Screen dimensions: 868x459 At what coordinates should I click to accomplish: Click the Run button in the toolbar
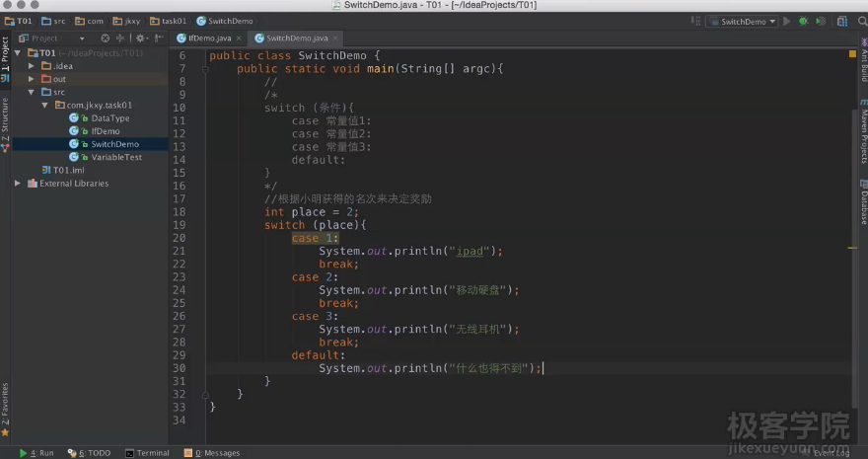coord(788,21)
